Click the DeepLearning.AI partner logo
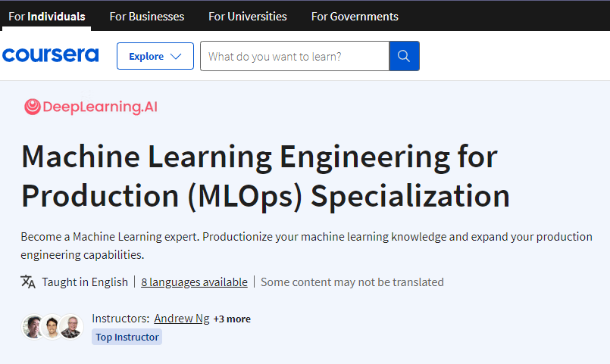This screenshot has width=610, height=364. 91,107
